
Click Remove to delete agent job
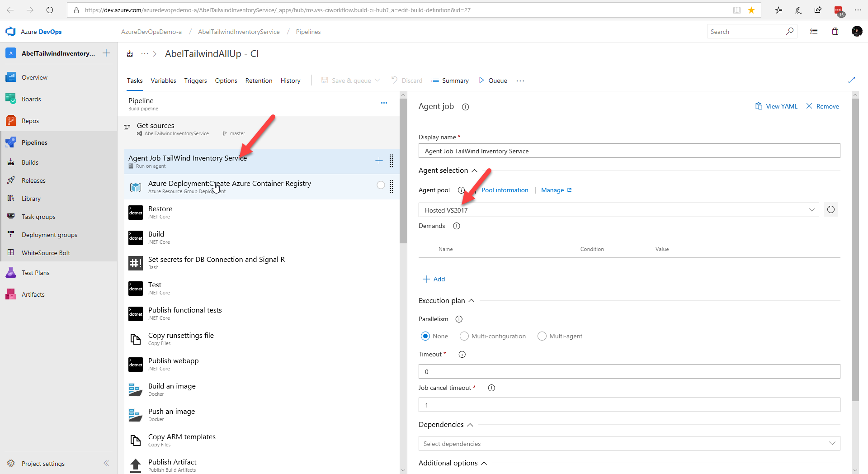click(822, 106)
